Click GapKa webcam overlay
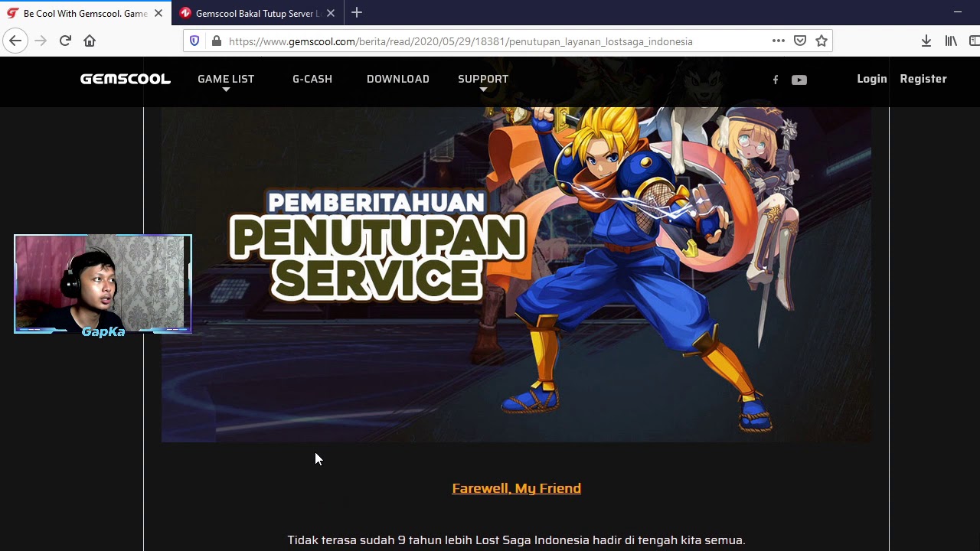Viewport: 980px width, 551px height. [x=103, y=284]
